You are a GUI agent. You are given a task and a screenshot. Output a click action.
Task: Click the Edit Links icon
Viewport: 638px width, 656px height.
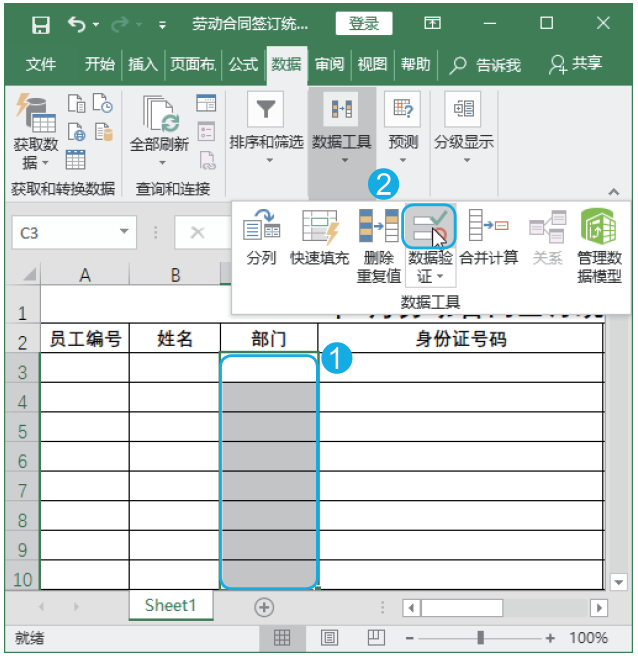(207, 161)
